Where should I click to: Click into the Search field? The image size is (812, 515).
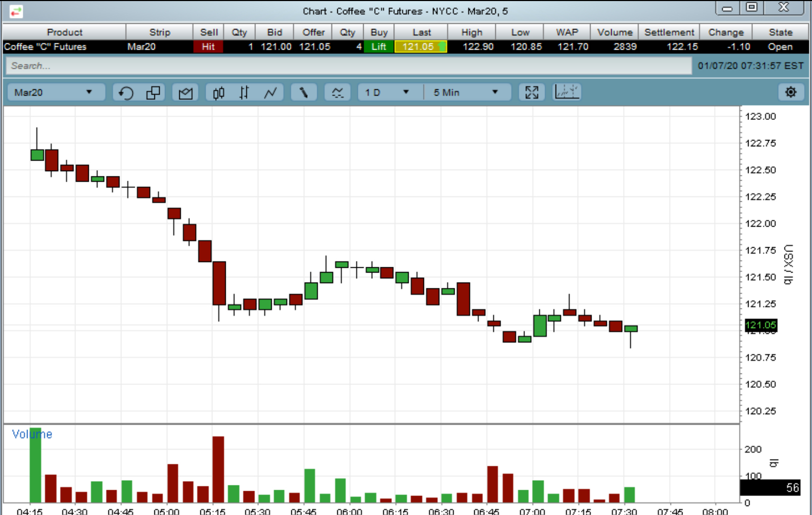tap(348, 65)
